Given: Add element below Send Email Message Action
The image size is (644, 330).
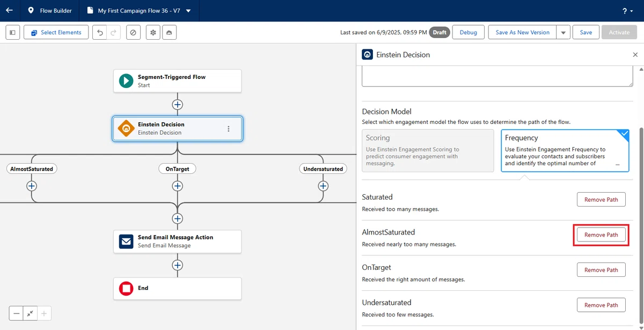Looking at the screenshot, I should (x=178, y=265).
